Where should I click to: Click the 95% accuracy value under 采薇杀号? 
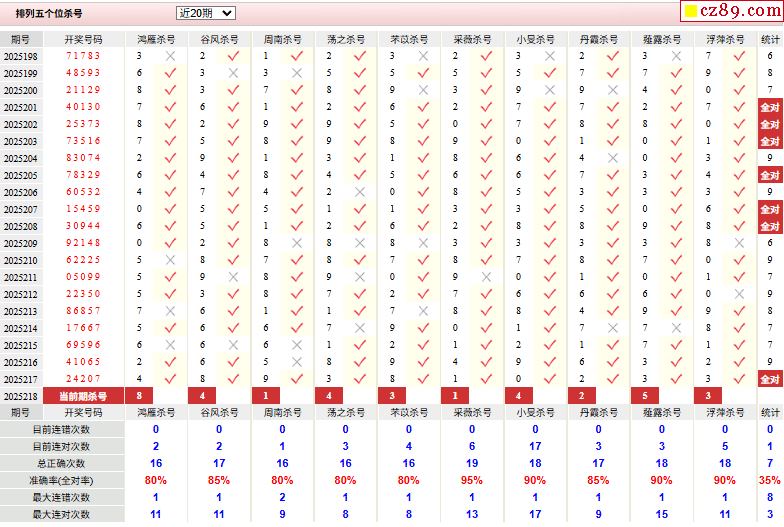472,480
